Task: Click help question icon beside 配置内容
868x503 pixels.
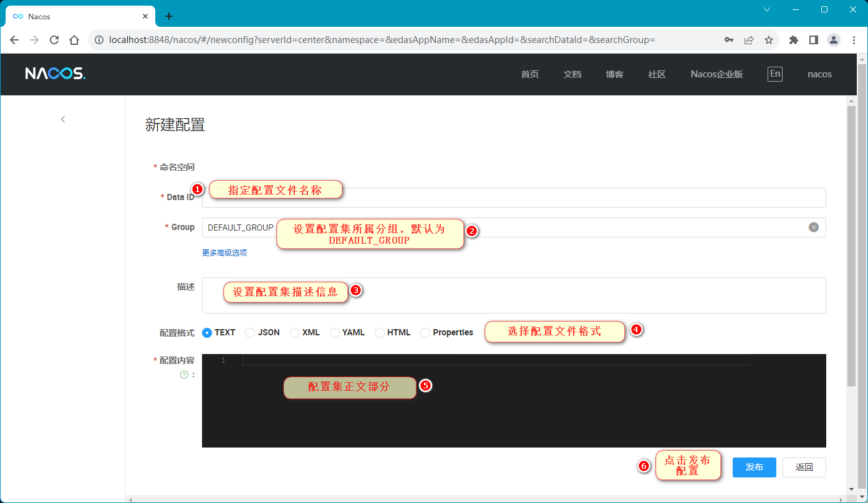Action: coord(184,375)
